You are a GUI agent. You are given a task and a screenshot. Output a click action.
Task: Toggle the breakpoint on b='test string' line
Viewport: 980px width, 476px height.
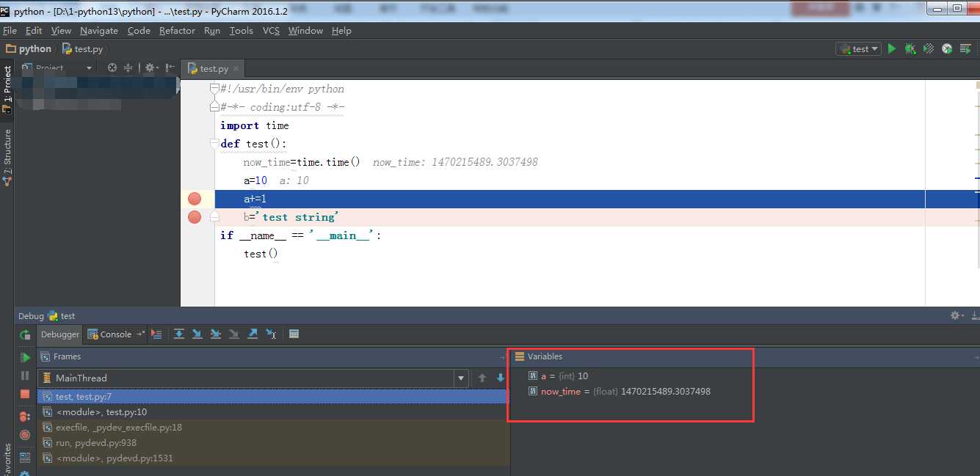pyautogui.click(x=195, y=217)
